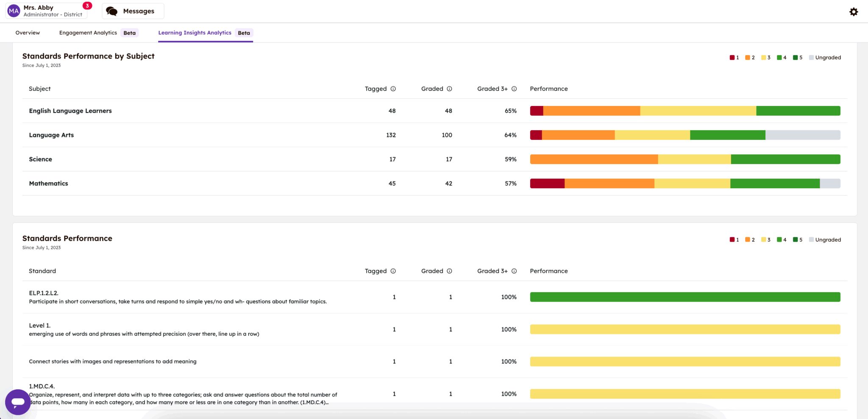Click the MA profile avatar
Viewport: 868px width, 419px height.
(x=14, y=11)
